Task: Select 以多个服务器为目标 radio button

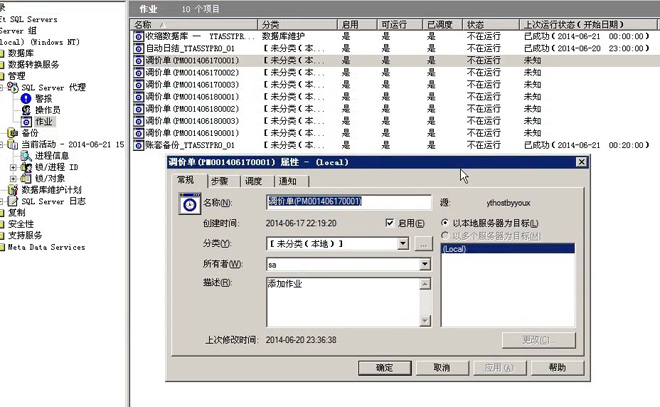Action: pyautogui.click(x=444, y=235)
